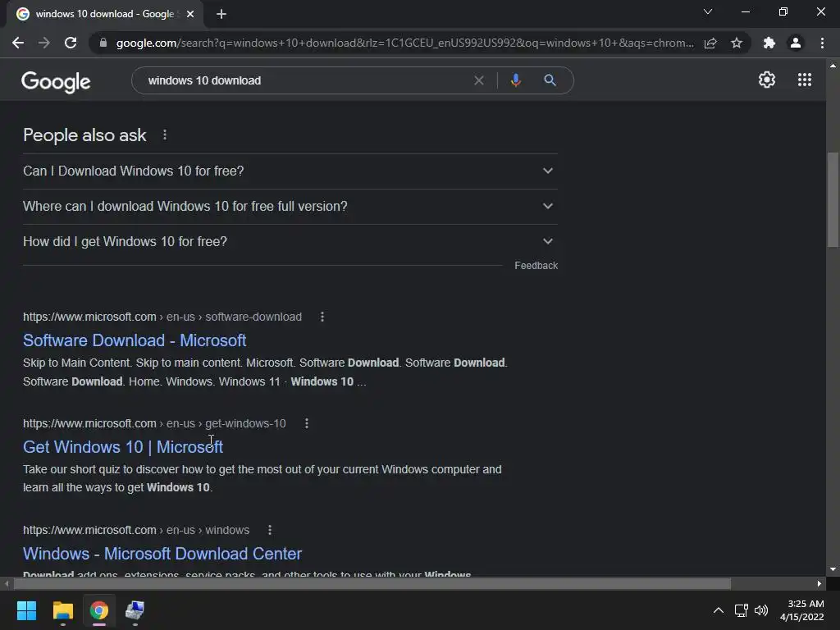Open a new tab with the plus button
This screenshot has width=840, height=630.
[x=221, y=14]
